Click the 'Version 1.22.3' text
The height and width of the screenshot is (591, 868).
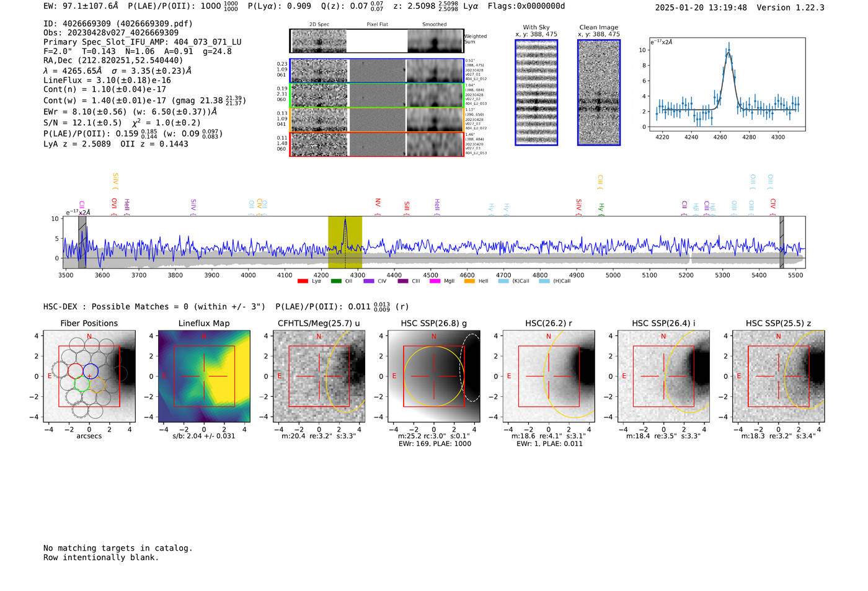790,8
